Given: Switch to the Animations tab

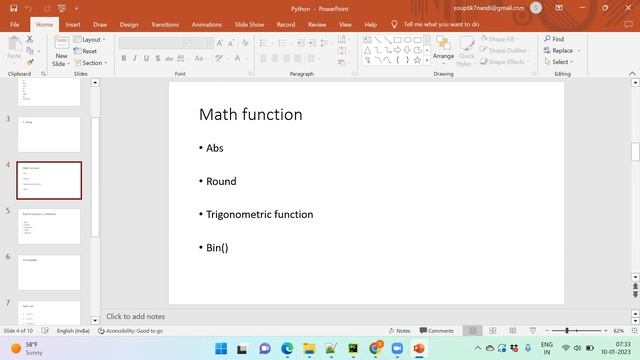Looking at the screenshot, I should 207,24.
